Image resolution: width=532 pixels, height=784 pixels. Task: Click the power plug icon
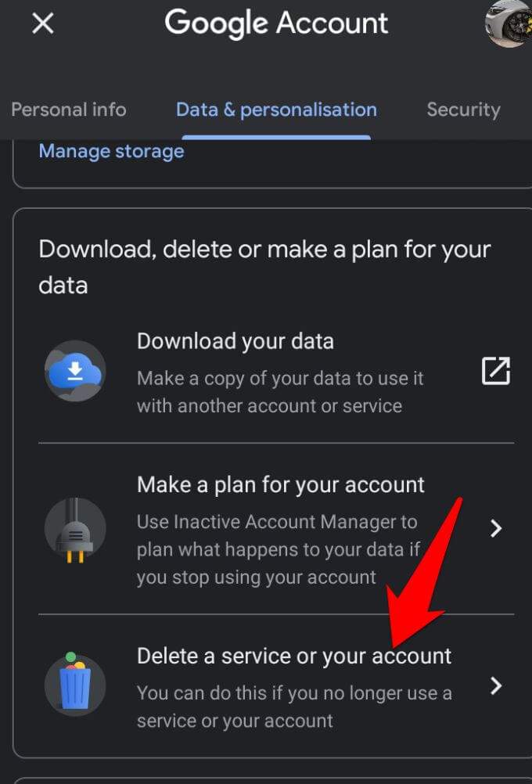(x=75, y=528)
